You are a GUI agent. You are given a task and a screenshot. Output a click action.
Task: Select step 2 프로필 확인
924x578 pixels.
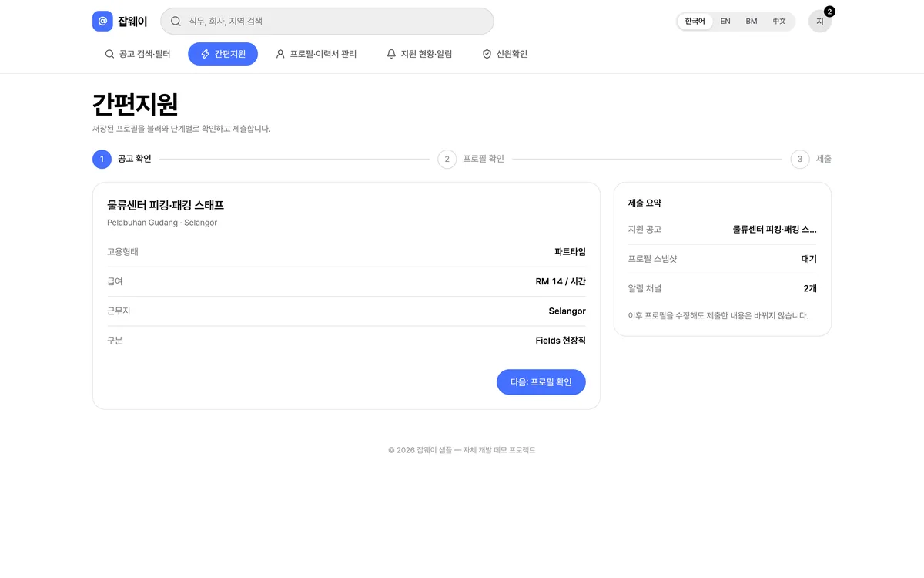point(470,160)
